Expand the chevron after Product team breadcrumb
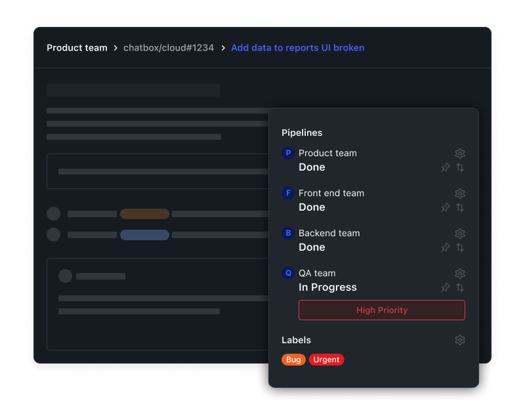Screen dimensions: 525x420 click(117, 47)
